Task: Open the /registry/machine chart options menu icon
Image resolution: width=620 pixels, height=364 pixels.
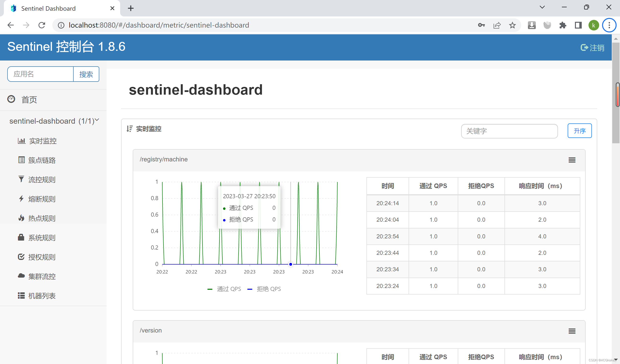Action: coord(572,160)
